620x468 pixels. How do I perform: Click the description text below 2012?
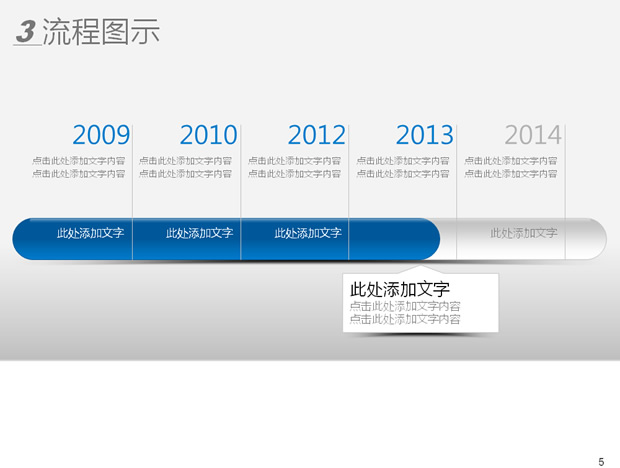(x=295, y=167)
